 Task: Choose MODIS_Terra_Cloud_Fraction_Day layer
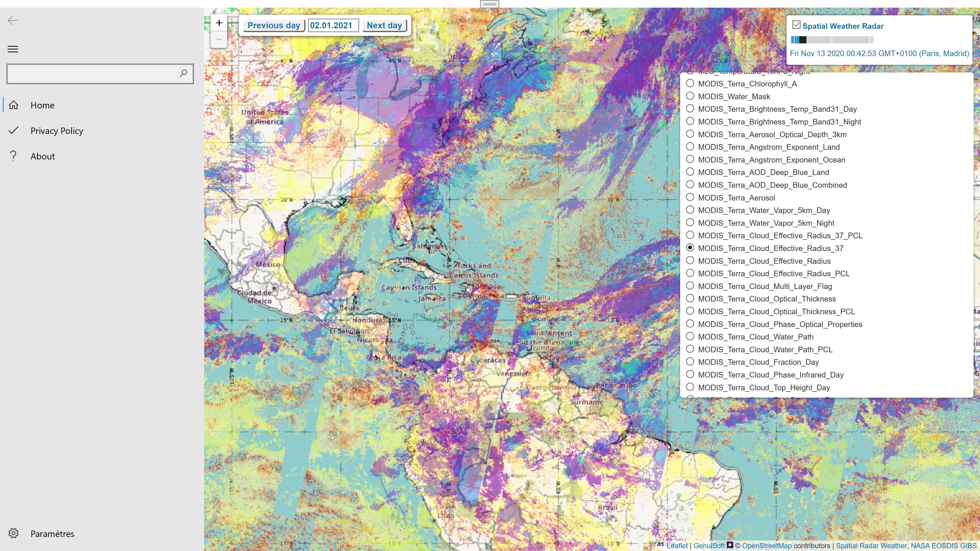(690, 362)
